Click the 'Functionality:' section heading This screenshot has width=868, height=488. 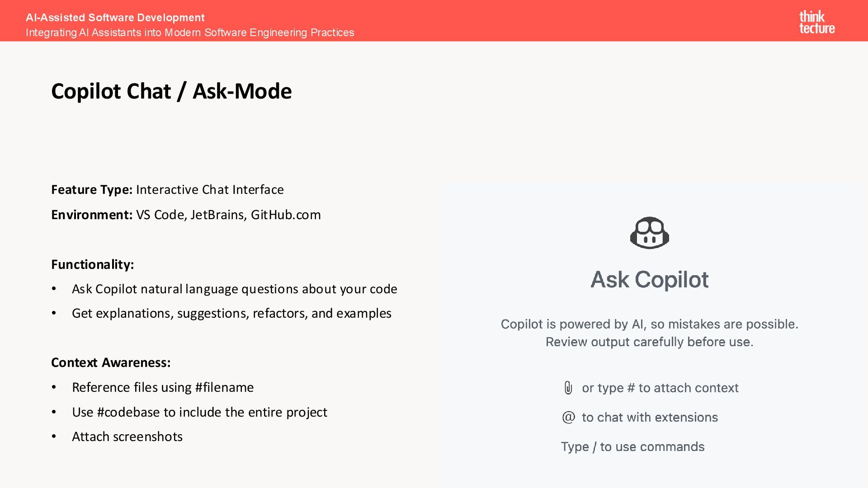[93, 264]
